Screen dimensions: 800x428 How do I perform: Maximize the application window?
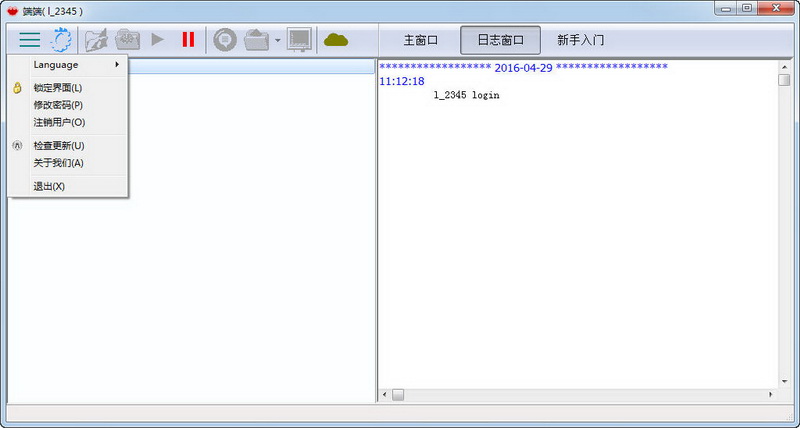pos(747,8)
